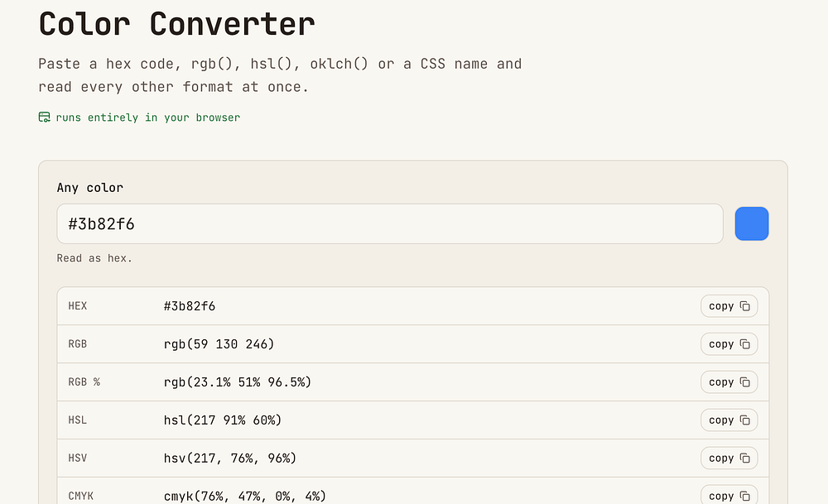Click the copy icon for the HSL value
The width and height of the screenshot is (828, 504).
pyautogui.click(x=744, y=420)
